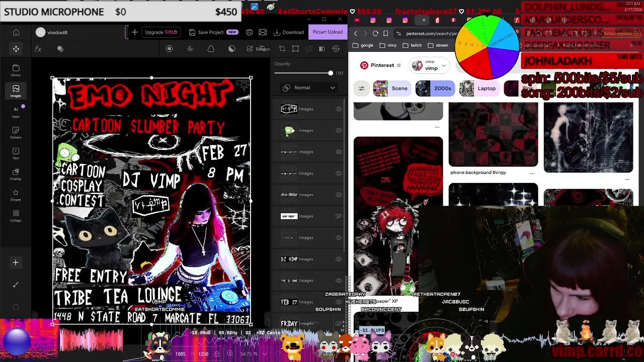This screenshot has width=644, height=362.
Task: Click the Picsart Upload button
Action: coord(328,32)
